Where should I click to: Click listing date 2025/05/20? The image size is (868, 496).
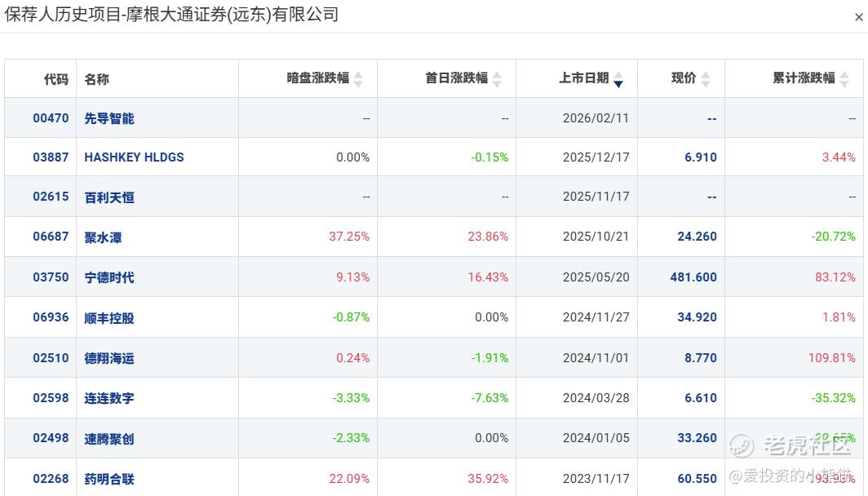click(596, 277)
